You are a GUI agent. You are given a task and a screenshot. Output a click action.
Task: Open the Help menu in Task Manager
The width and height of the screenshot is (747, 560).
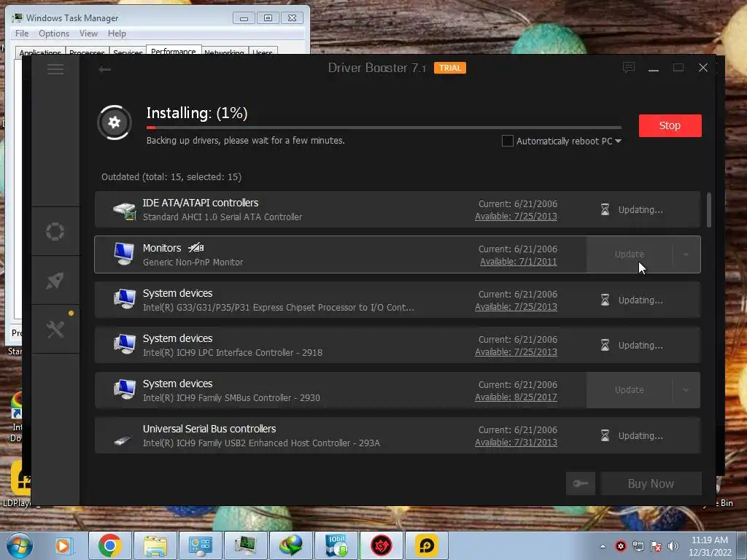117,34
